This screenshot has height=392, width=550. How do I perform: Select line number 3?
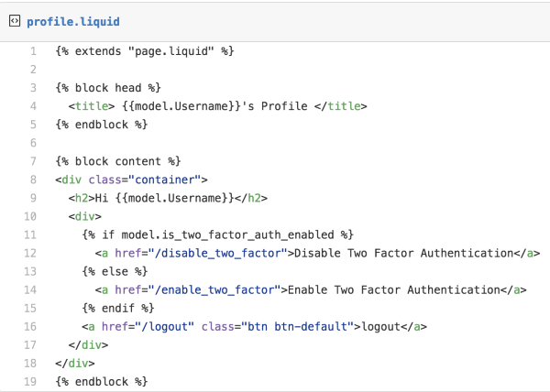point(33,88)
